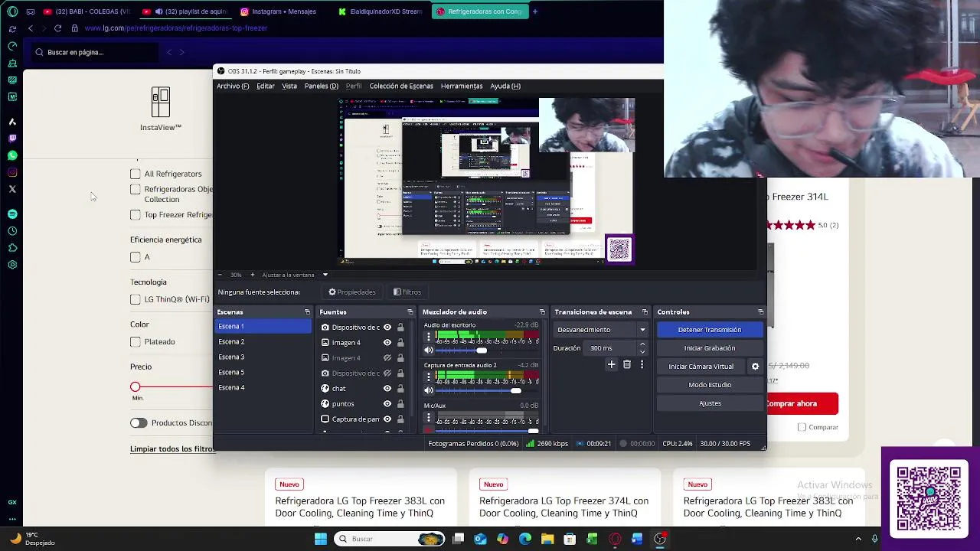Open X (Twitter) in the Opera sidebar
Screen dimensions: 980x551
tap(12, 189)
